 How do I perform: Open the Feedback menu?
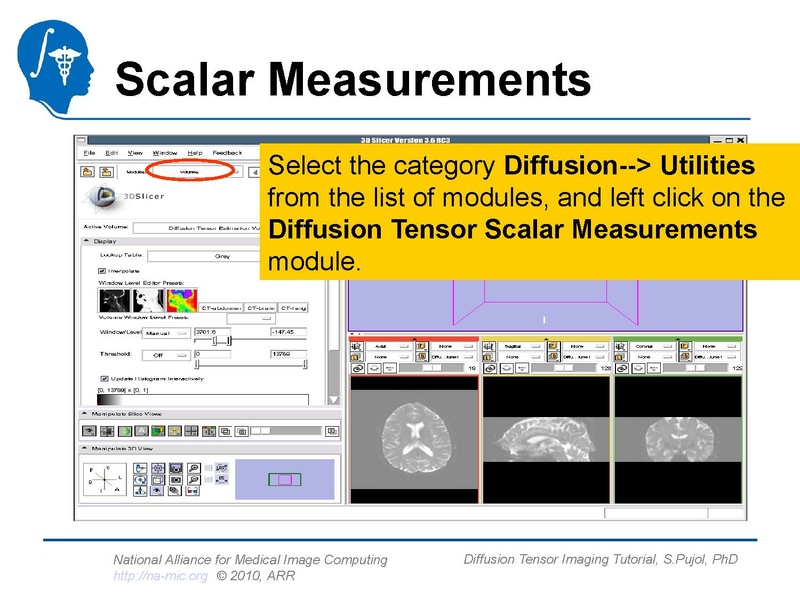(225, 151)
